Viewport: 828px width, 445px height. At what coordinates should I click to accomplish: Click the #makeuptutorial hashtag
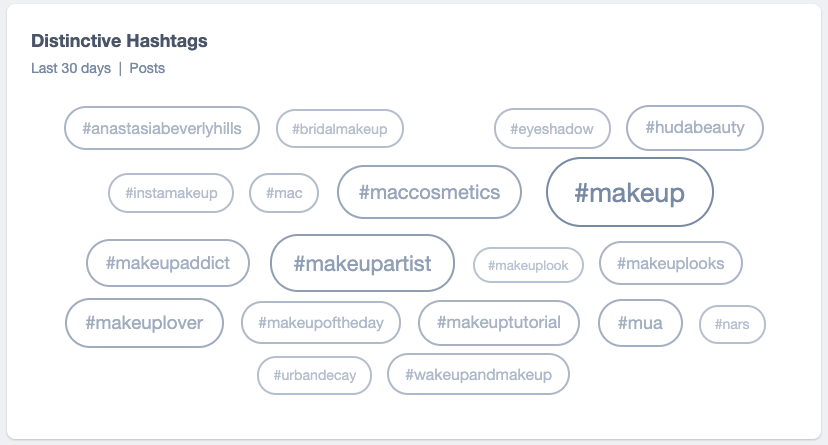click(498, 322)
